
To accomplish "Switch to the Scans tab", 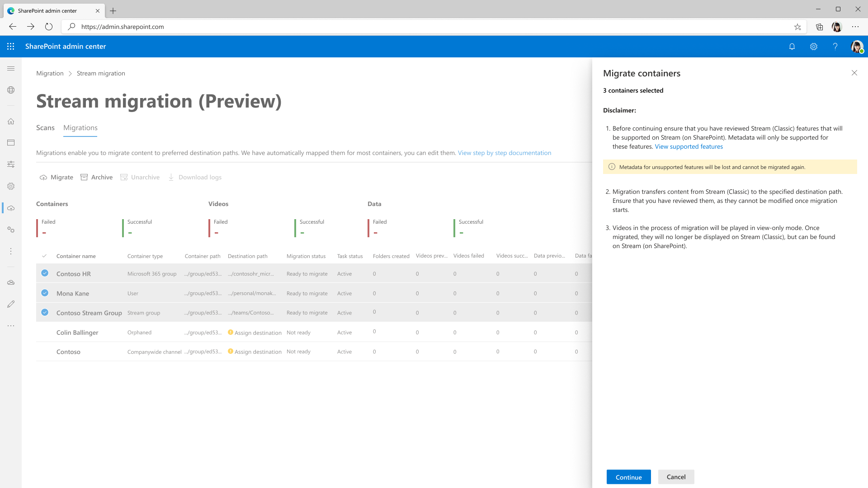I will (x=45, y=127).
